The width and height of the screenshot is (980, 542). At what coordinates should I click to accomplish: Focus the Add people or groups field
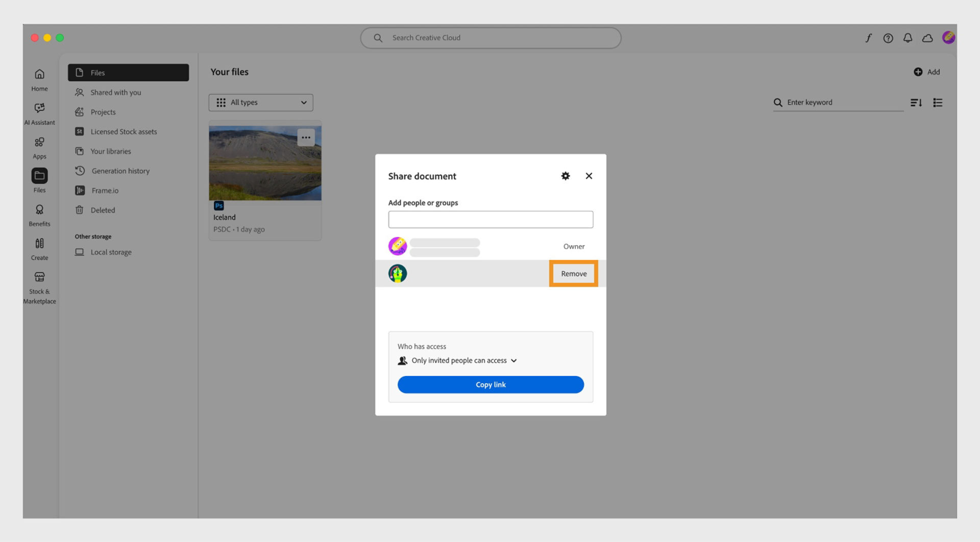[x=491, y=220]
